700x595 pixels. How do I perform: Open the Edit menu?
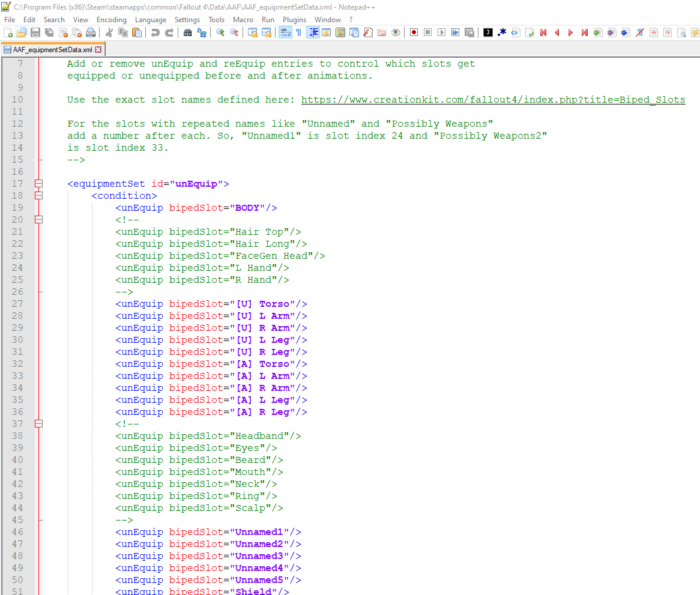(x=29, y=20)
